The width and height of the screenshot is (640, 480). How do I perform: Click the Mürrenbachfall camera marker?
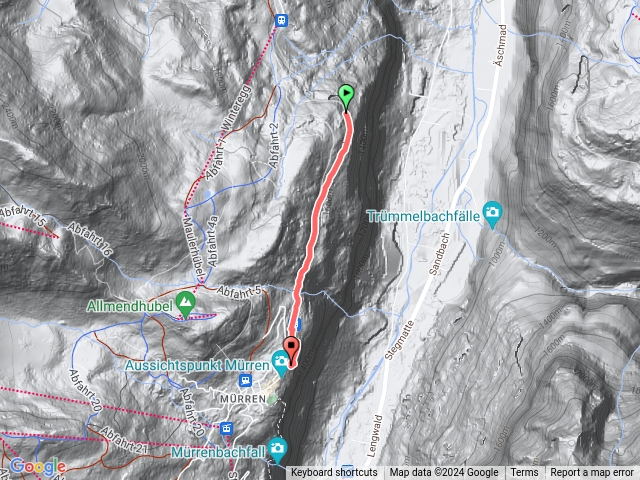278,450
